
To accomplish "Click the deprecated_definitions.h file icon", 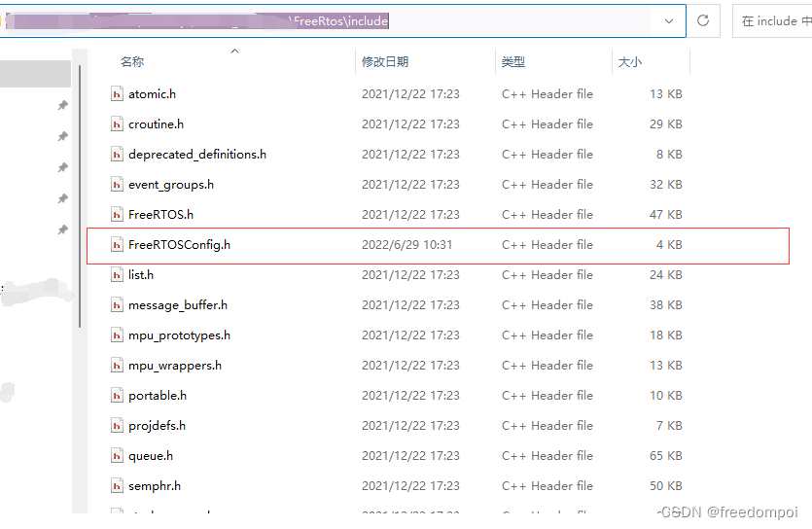I will pyautogui.click(x=117, y=155).
